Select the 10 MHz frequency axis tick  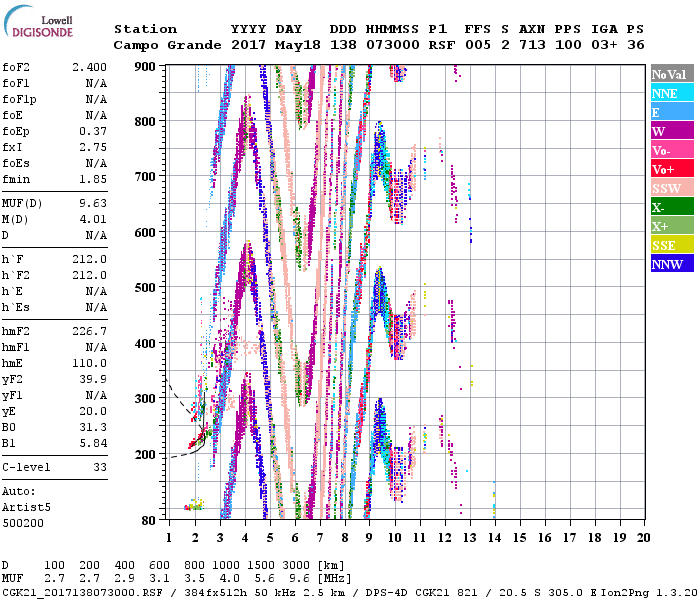point(395,538)
